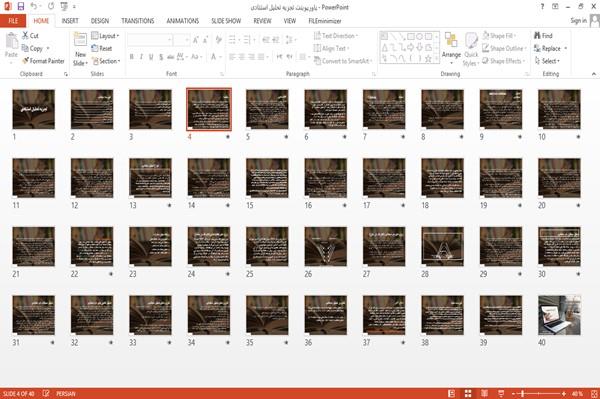Click the zoom out minus button
The height and width of the screenshot is (399, 600).
click(x=514, y=394)
